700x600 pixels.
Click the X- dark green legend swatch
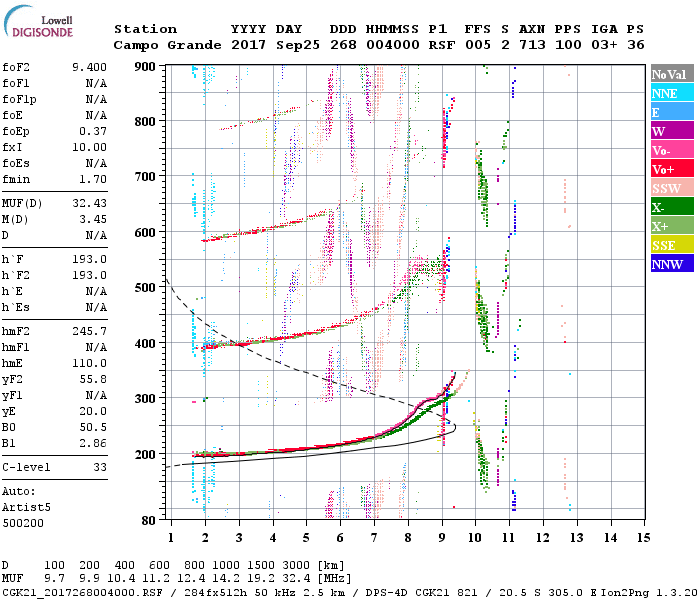coord(672,207)
